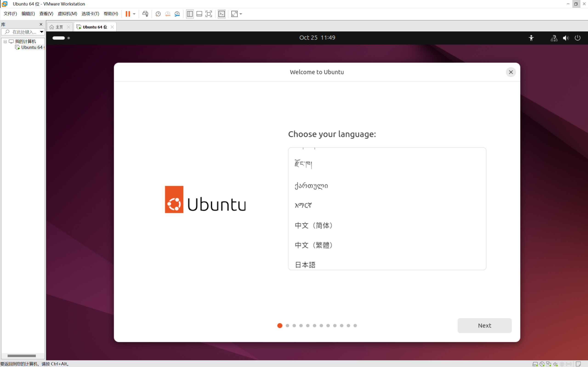The image size is (588, 367).
Task: Click the message log icon in status bar
Action: (x=579, y=364)
